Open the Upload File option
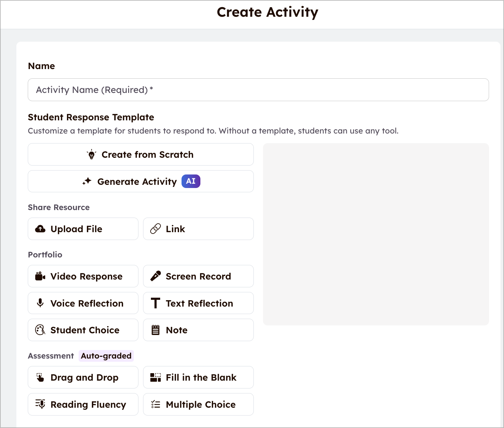 [83, 229]
